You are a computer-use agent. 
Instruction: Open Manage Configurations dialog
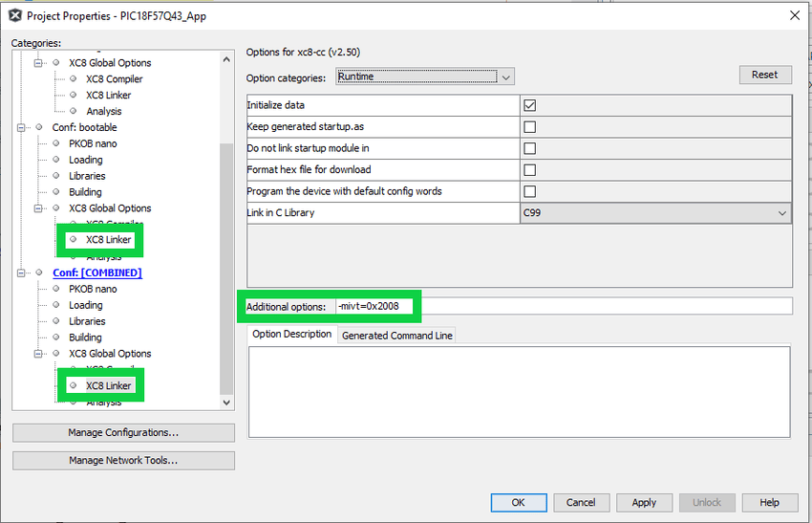(x=123, y=432)
